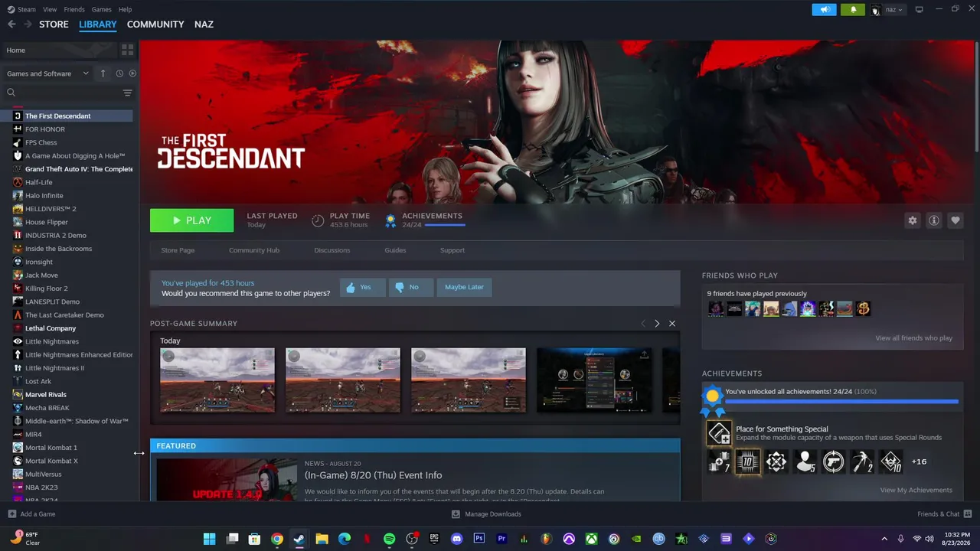Answer Yes to recommend this game
The height and width of the screenshot is (551, 980).
(362, 287)
